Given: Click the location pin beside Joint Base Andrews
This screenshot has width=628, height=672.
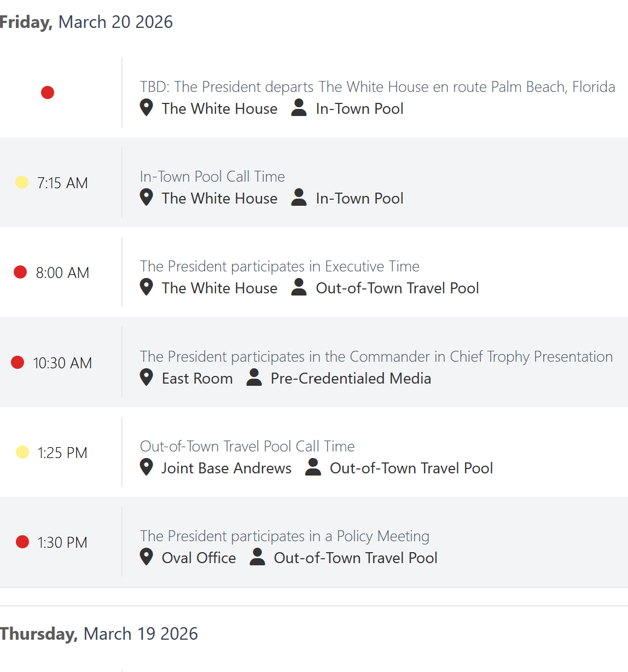Looking at the screenshot, I should (146, 467).
